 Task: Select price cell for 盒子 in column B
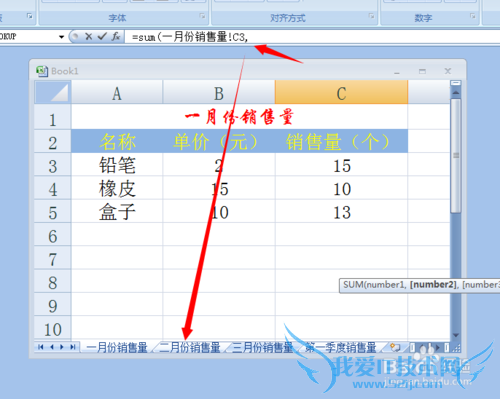point(219,211)
